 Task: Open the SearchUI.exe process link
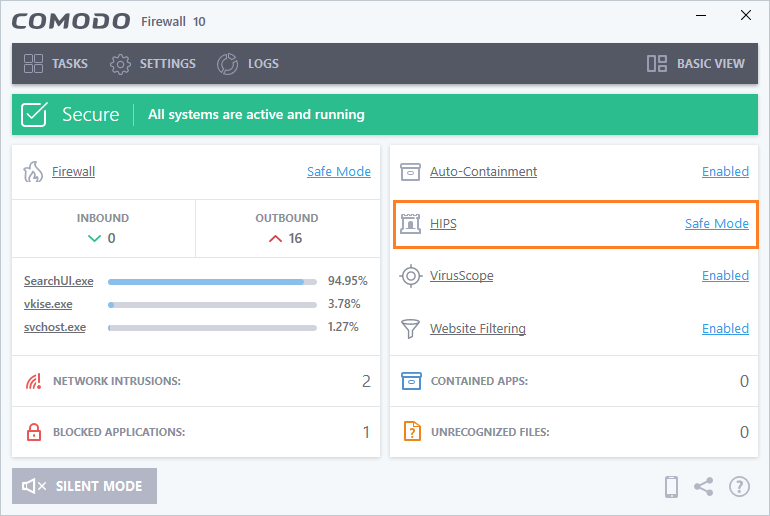coord(58,281)
